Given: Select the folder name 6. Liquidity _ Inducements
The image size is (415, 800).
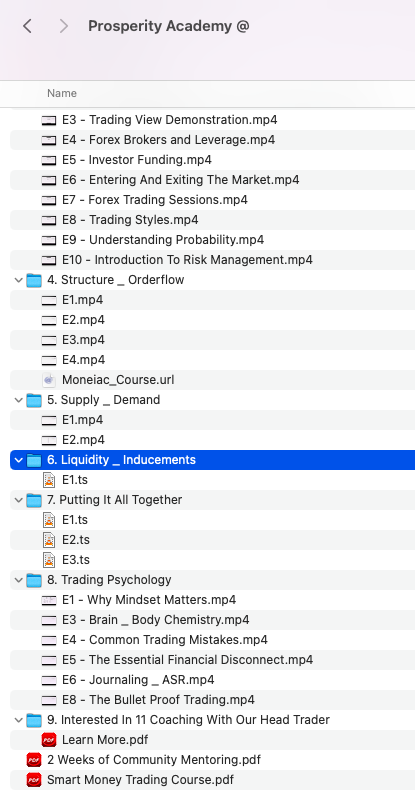Looking at the screenshot, I should [121, 460].
